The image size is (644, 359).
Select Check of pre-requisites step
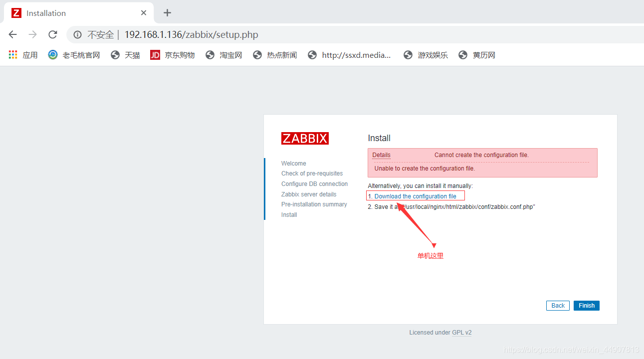pos(312,174)
